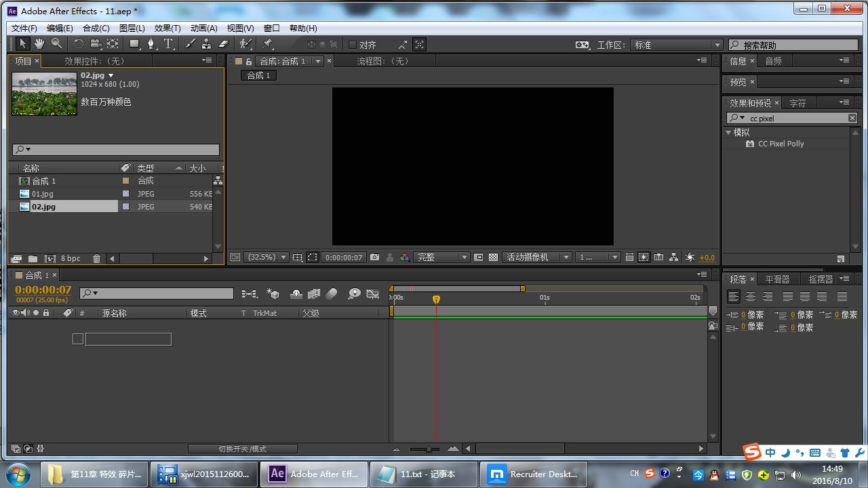
Task: Open the 完整 resolution dropdown
Action: coord(441,258)
